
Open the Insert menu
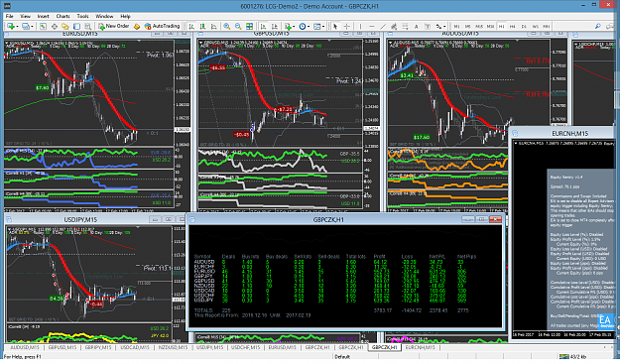pyautogui.click(x=43, y=16)
